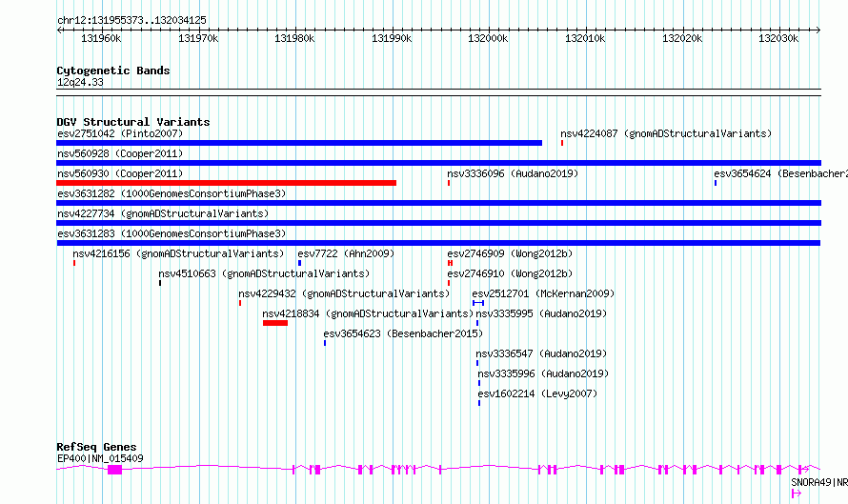Click the long red bar for nsv560930 (Cooper2011)
848x504 pixels.
point(226,183)
